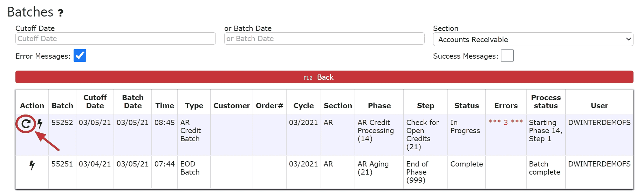Click the Cutoff Date column header
The image size is (644, 196).
95,102
